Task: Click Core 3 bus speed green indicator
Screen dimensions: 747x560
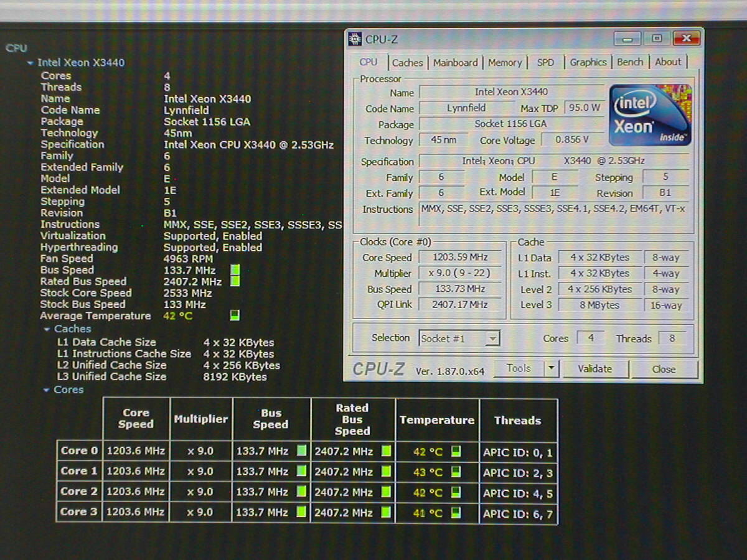Action: click(x=301, y=512)
